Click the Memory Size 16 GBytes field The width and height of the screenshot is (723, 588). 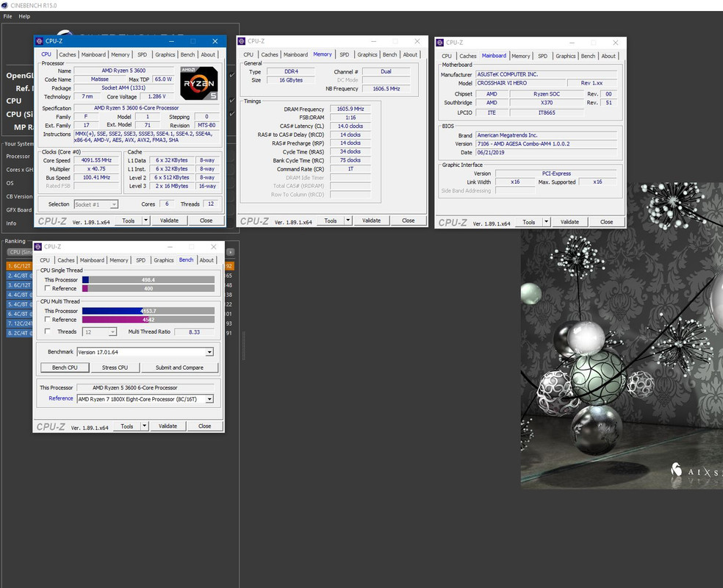point(291,80)
